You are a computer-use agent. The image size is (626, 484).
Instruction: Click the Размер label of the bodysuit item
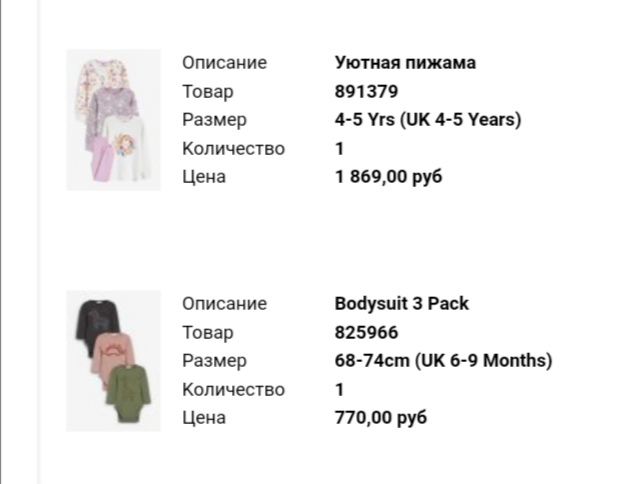tap(213, 360)
